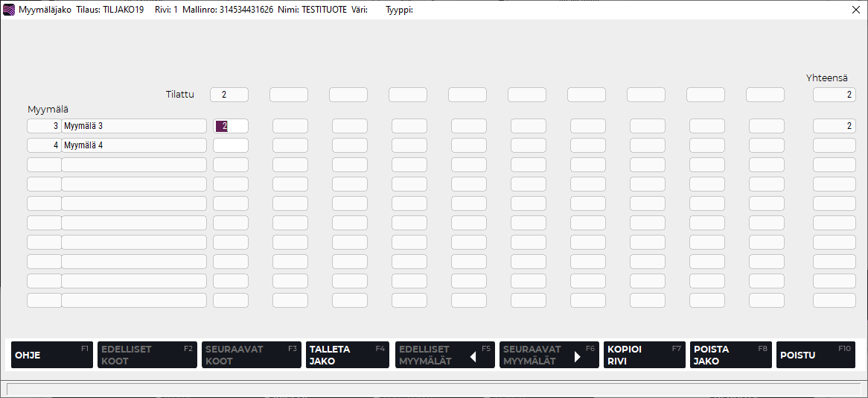Click first quantity field of Myymälä 4 row
Viewport: 868px width, 398px height.
[x=230, y=145]
